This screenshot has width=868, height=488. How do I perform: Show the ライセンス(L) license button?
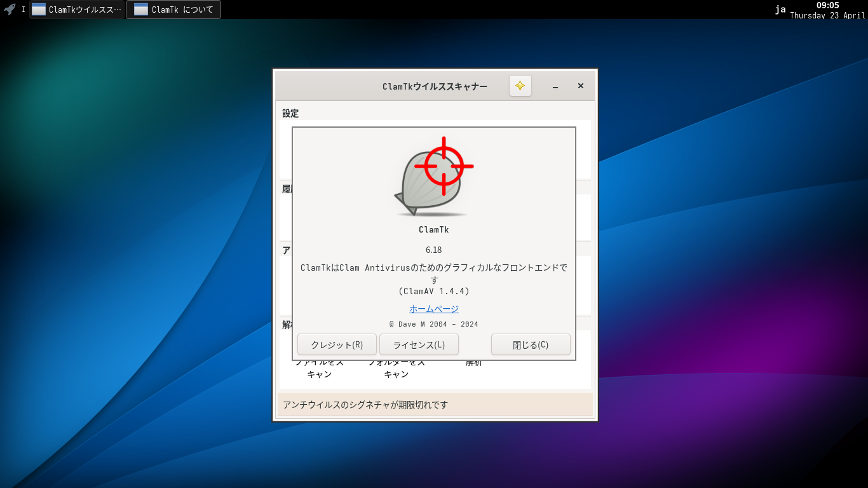[x=419, y=344]
